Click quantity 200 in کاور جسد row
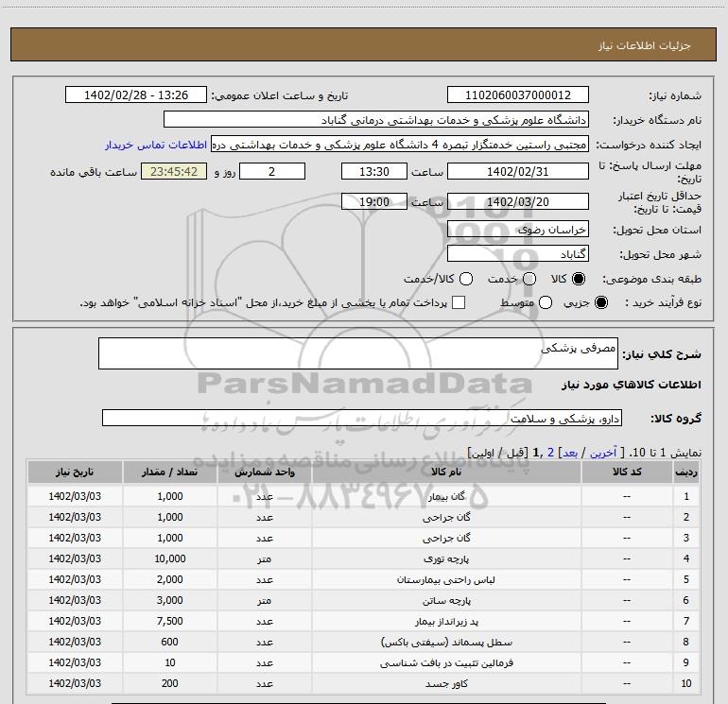 170,683
